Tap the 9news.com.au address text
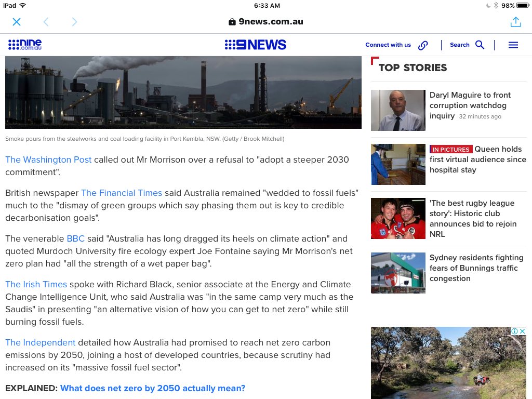532x399 pixels. coord(271,22)
